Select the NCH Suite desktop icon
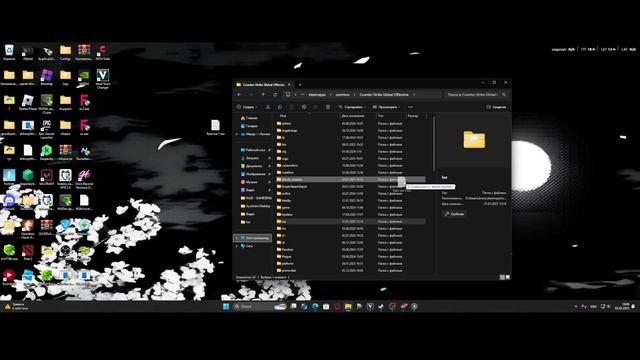Screen dimensions: 640x360 click(x=102, y=53)
